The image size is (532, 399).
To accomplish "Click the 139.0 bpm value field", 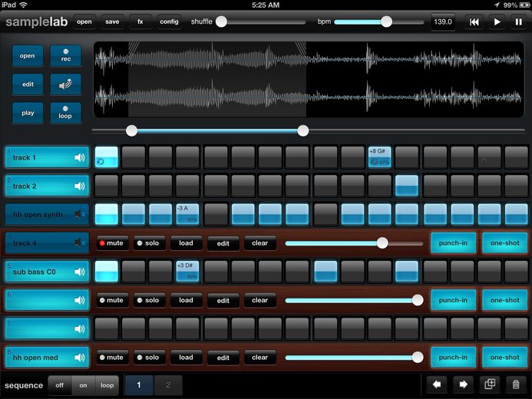I will coord(443,21).
